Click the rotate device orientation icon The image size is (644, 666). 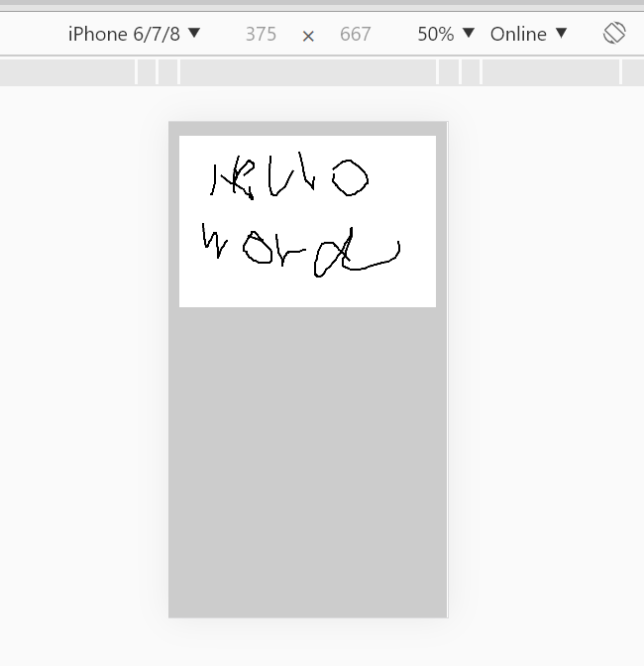pos(614,33)
